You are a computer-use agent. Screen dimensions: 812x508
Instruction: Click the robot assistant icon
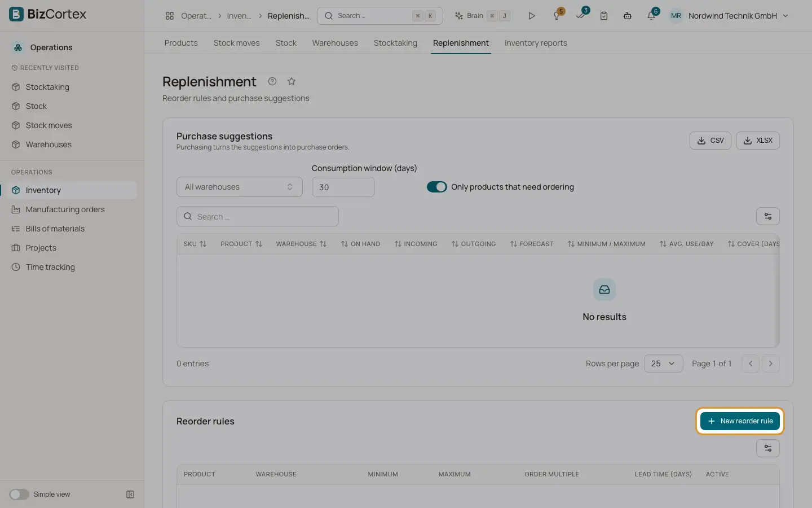pos(627,16)
